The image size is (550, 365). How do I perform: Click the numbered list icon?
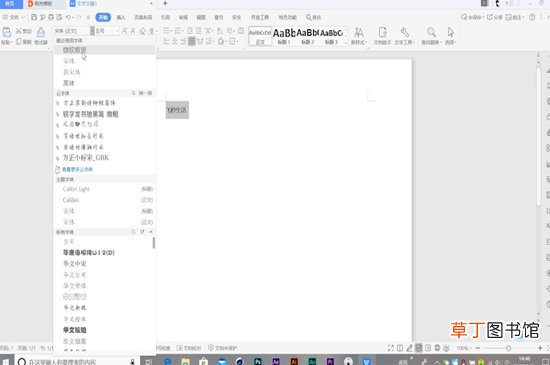click(x=177, y=31)
